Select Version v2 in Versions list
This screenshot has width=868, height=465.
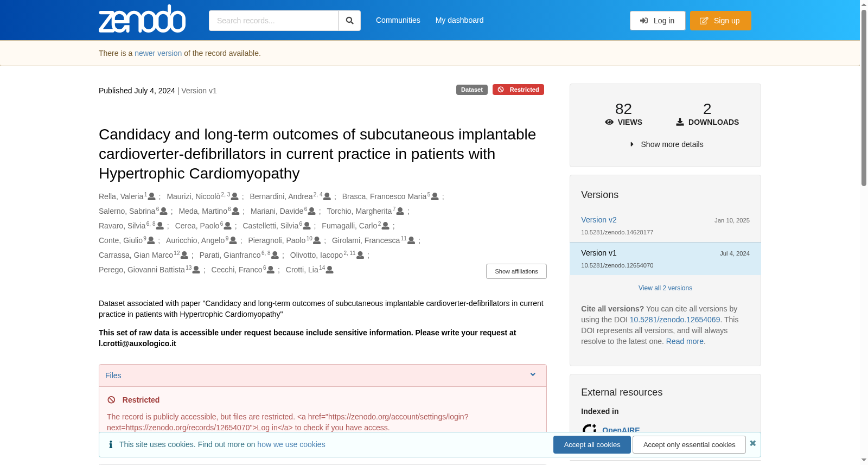[x=599, y=220]
